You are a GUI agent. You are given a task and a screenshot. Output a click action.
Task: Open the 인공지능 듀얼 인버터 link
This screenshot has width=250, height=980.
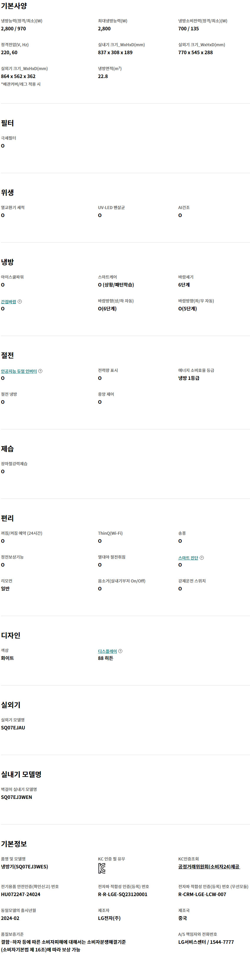(x=19, y=371)
